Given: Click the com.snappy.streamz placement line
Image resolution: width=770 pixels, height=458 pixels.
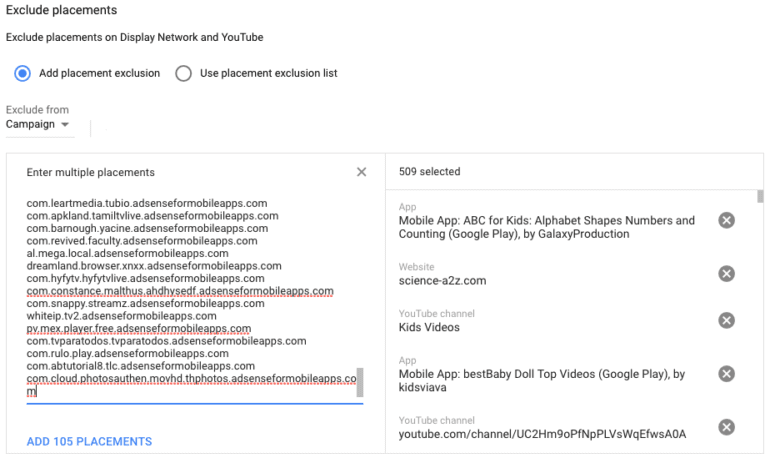Looking at the screenshot, I should pyautogui.click(x=145, y=303).
